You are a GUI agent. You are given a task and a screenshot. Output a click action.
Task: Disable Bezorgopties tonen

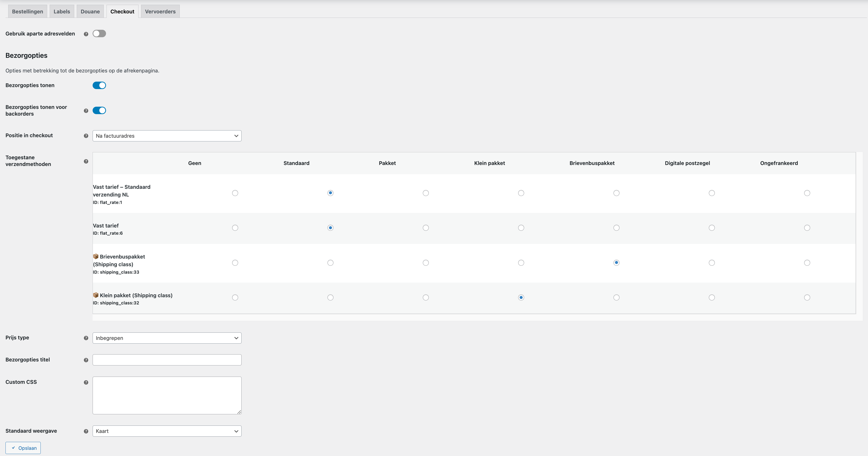pos(99,85)
